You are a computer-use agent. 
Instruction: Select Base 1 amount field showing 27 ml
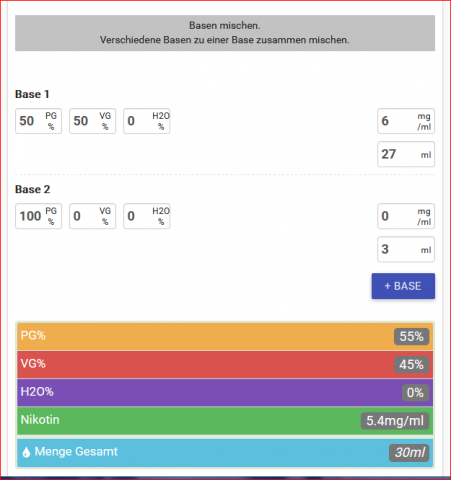pos(406,154)
